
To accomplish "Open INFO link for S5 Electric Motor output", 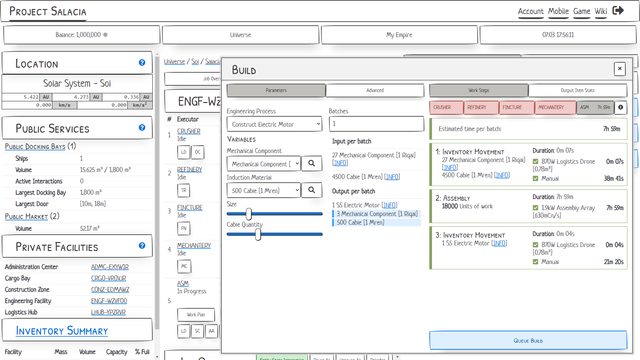I will point(390,205).
